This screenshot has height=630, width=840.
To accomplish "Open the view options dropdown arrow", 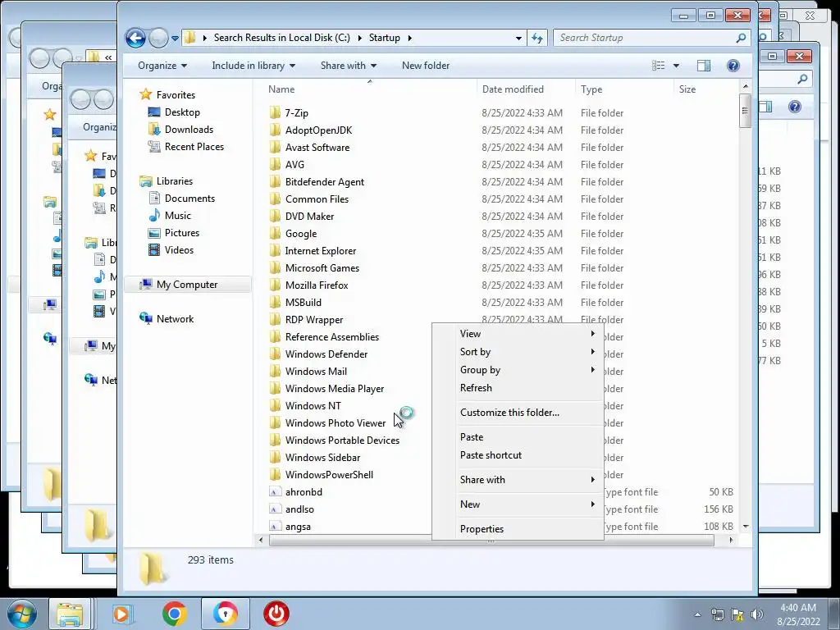I will 676,66.
